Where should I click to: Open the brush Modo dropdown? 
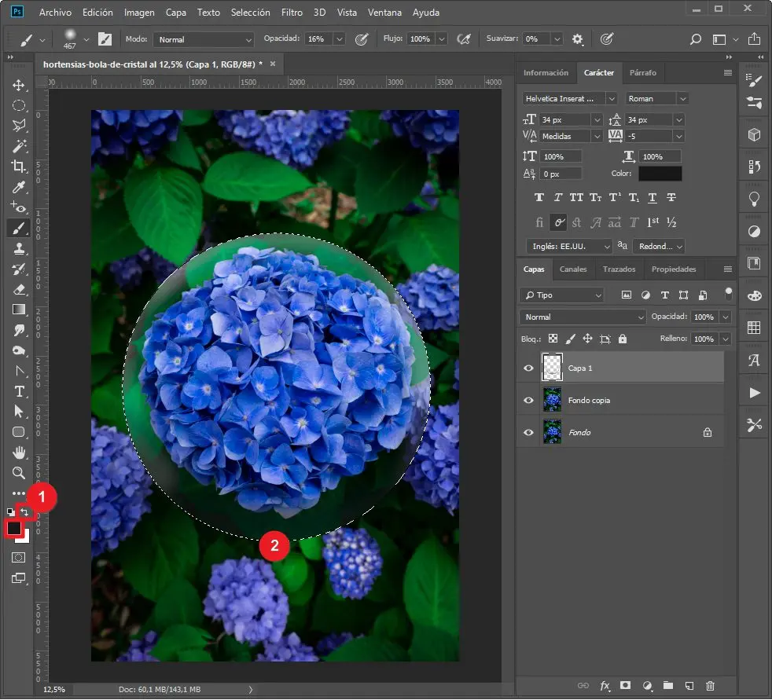point(204,39)
